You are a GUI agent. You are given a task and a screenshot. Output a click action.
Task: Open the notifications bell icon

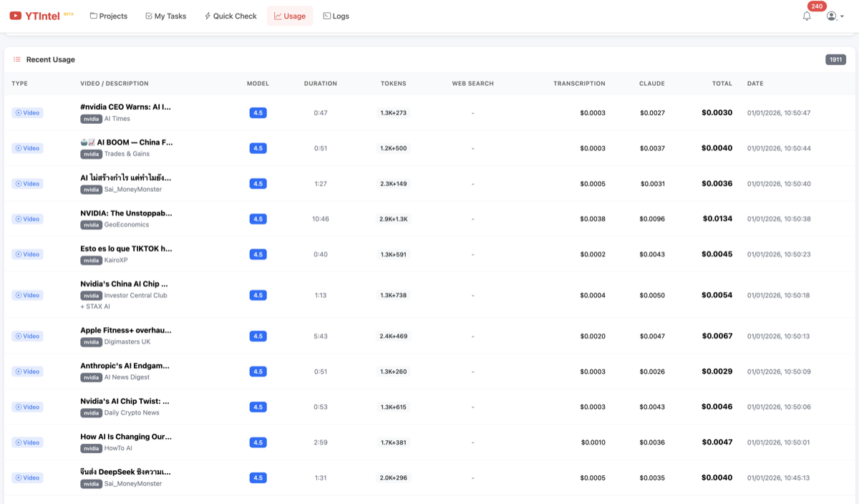pos(807,16)
